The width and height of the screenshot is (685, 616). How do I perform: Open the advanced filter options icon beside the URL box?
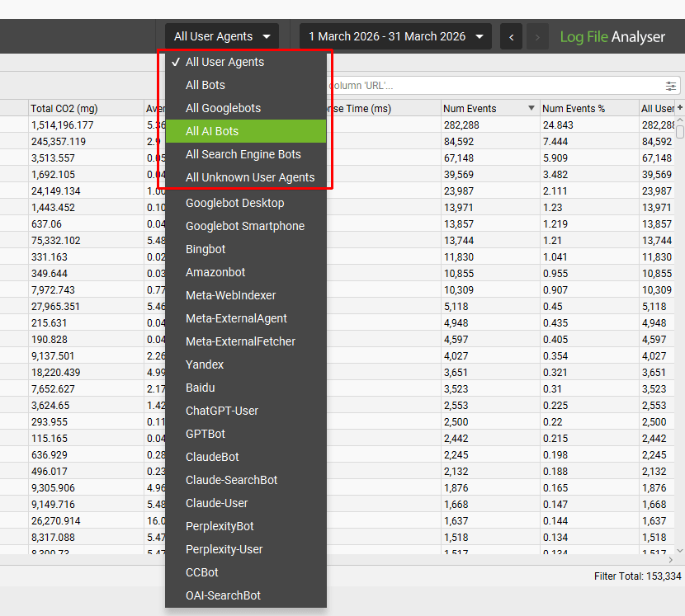[x=670, y=85]
